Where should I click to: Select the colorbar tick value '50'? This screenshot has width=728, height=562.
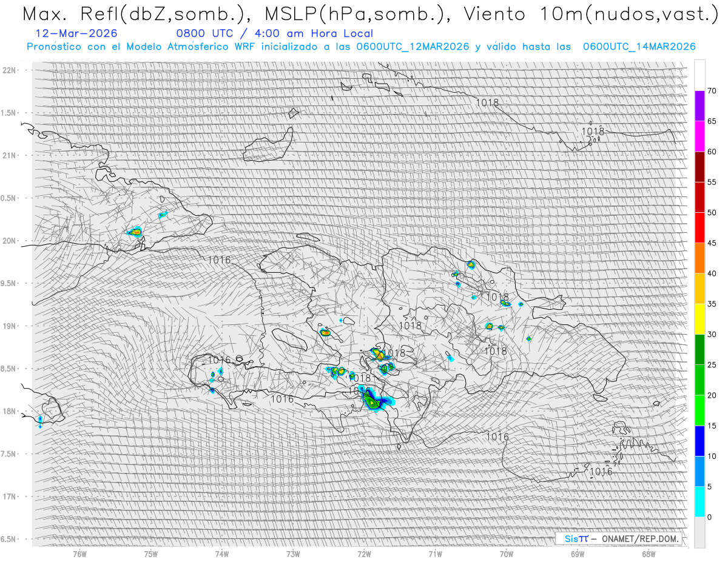(x=712, y=213)
